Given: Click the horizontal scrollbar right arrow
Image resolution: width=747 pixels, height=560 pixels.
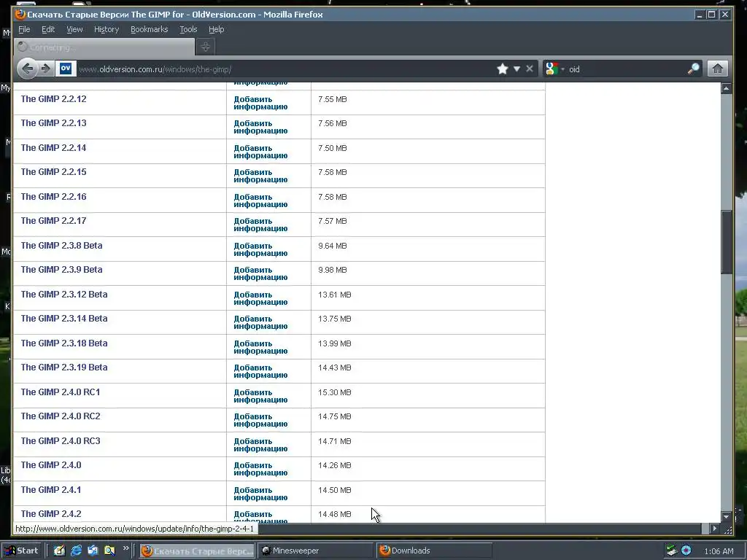Looking at the screenshot, I should [714, 528].
